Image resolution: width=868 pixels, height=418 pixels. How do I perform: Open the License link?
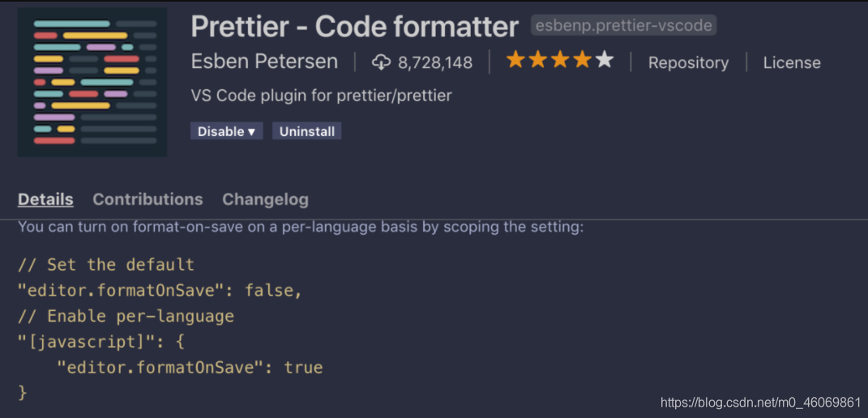coord(792,62)
